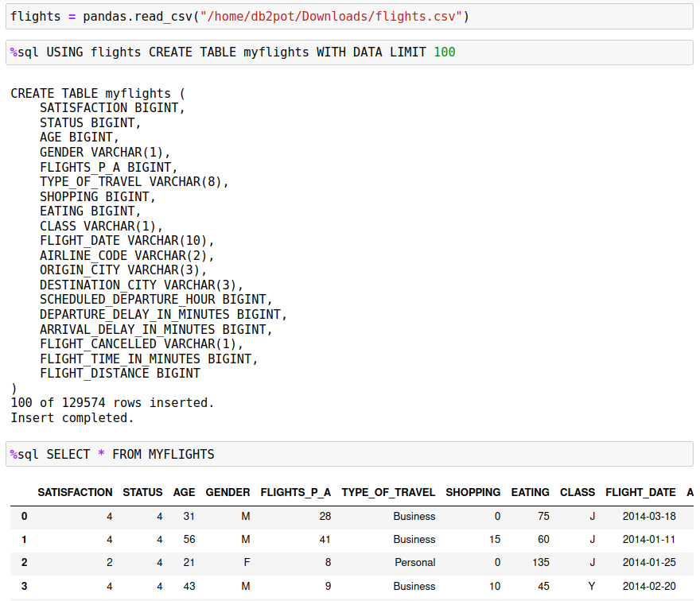Click the AGE column header
700x601 pixels.
click(184, 492)
